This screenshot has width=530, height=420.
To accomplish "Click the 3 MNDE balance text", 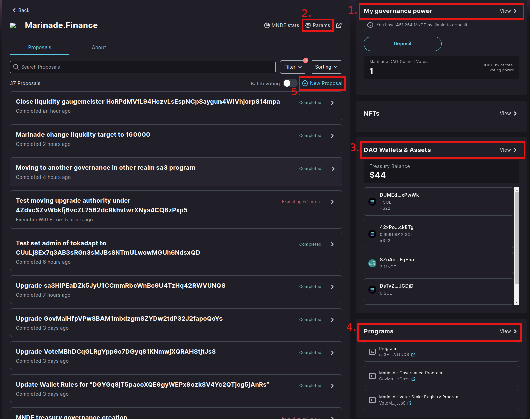I will [388, 267].
